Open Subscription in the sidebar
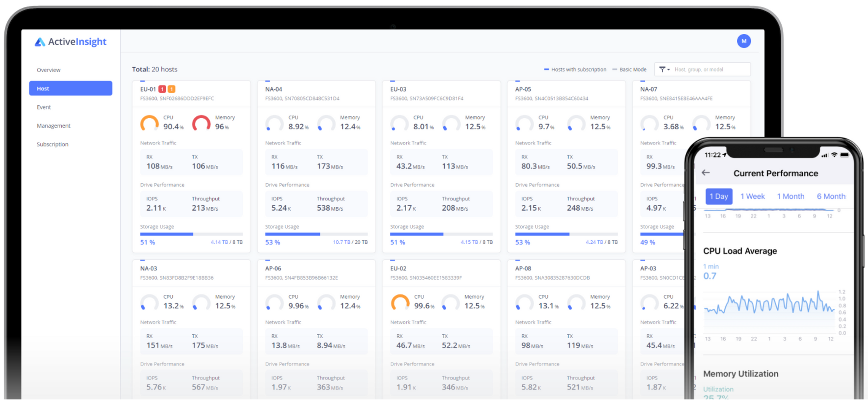The height and width of the screenshot is (409, 868). tap(53, 145)
